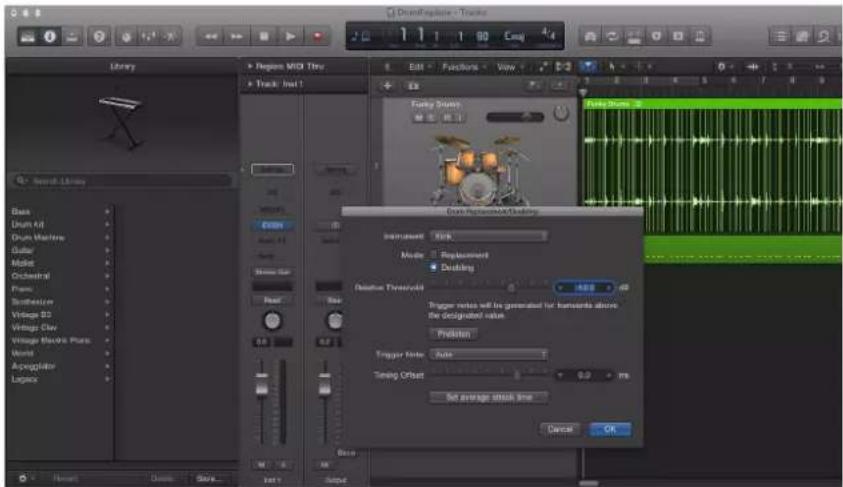Open the Mixer button in control bar

148,37
